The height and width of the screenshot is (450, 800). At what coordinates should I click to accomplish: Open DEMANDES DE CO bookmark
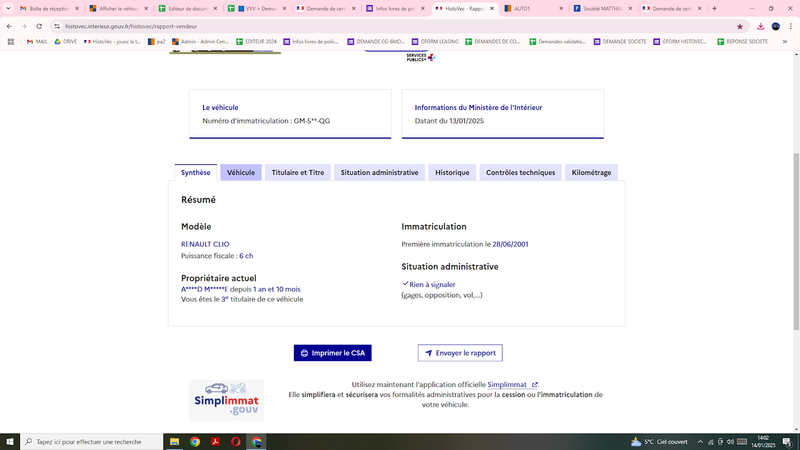pos(493,42)
